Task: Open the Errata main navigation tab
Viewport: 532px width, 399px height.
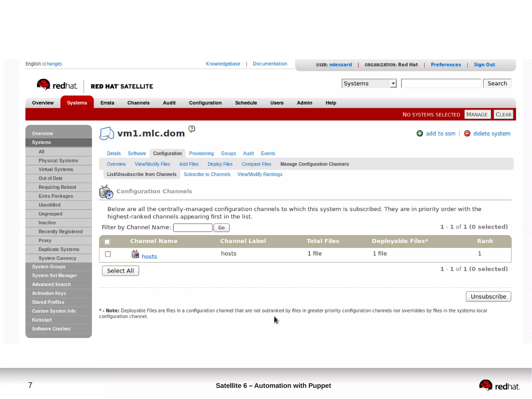Action: 107,103
